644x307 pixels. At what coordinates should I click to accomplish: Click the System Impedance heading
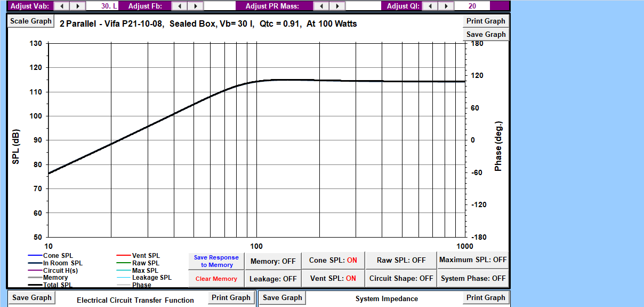point(387,299)
